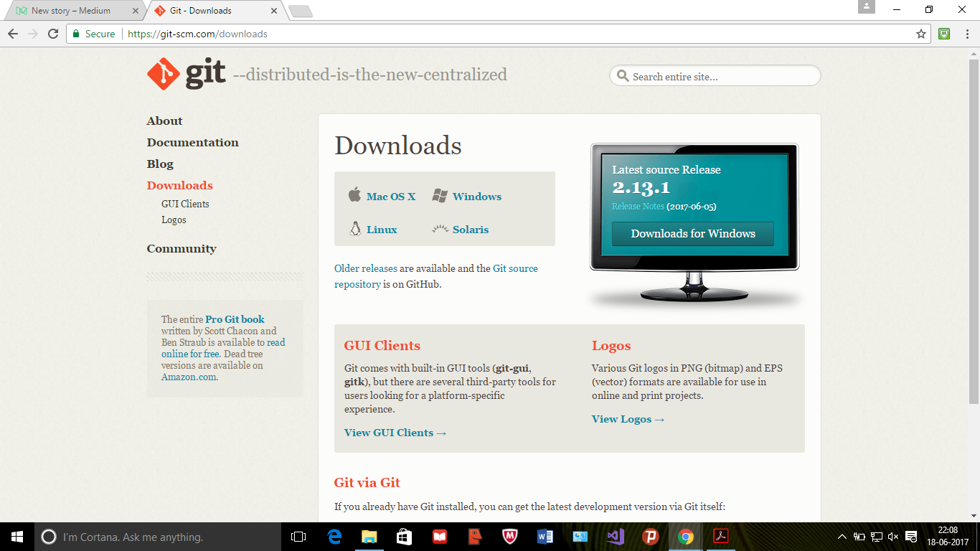This screenshot has height=551, width=980.
Task: Click View Logos link
Action: coord(628,419)
